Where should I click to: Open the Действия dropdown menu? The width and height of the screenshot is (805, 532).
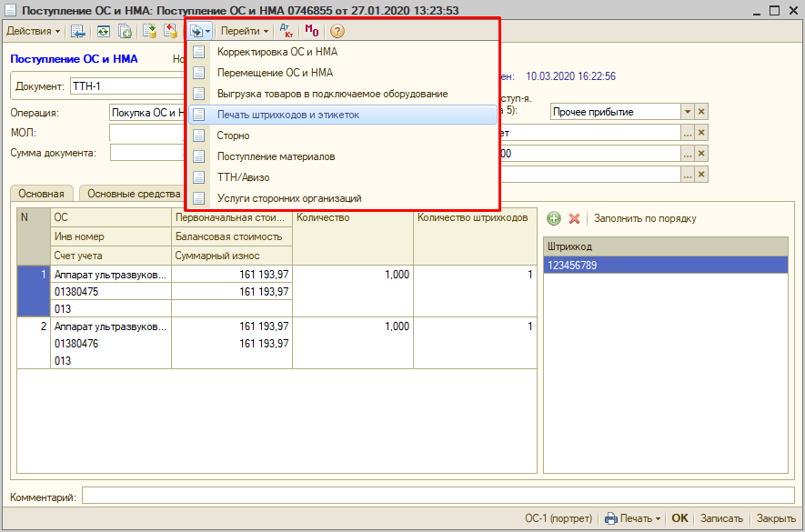point(34,30)
